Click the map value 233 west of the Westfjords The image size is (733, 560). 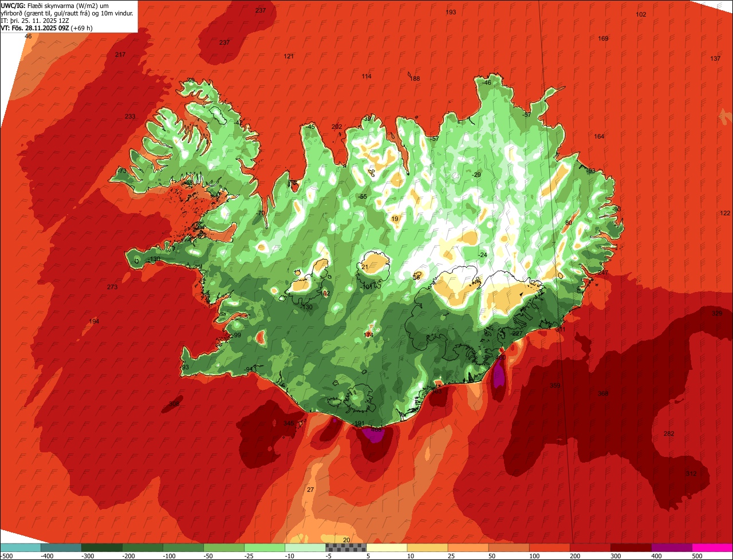coord(130,116)
